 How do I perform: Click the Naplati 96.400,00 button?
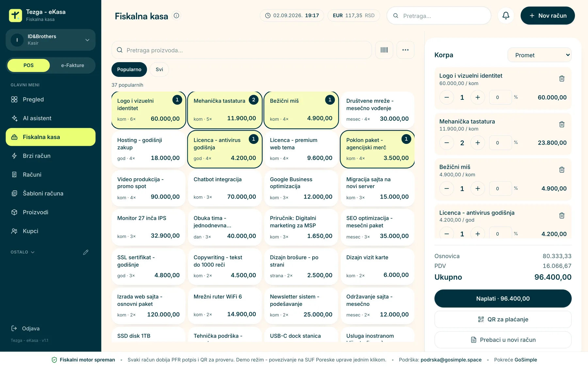click(x=503, y=298)
